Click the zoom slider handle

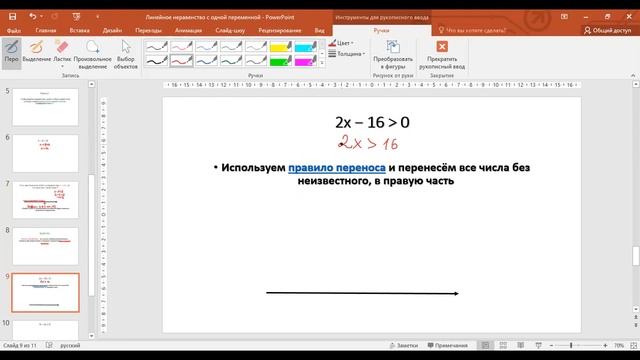[x=571, y=345]
